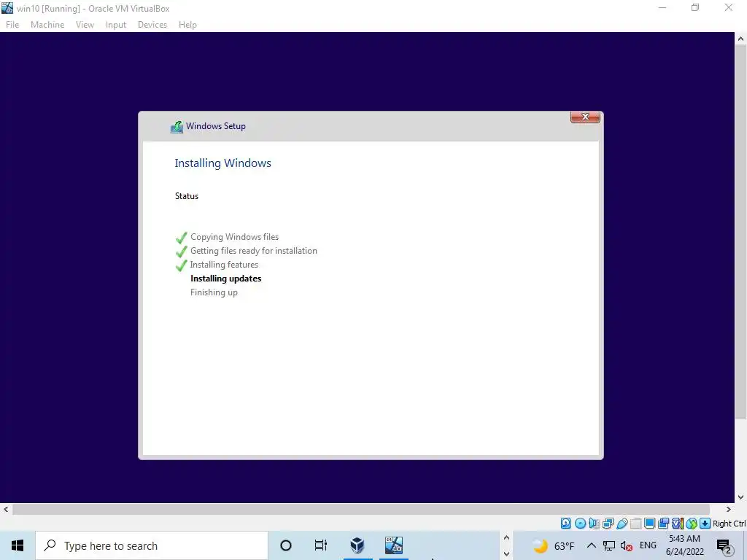Click the bold Installing updates step
This screenshot has height=560, width=747.
pos(226,279)
